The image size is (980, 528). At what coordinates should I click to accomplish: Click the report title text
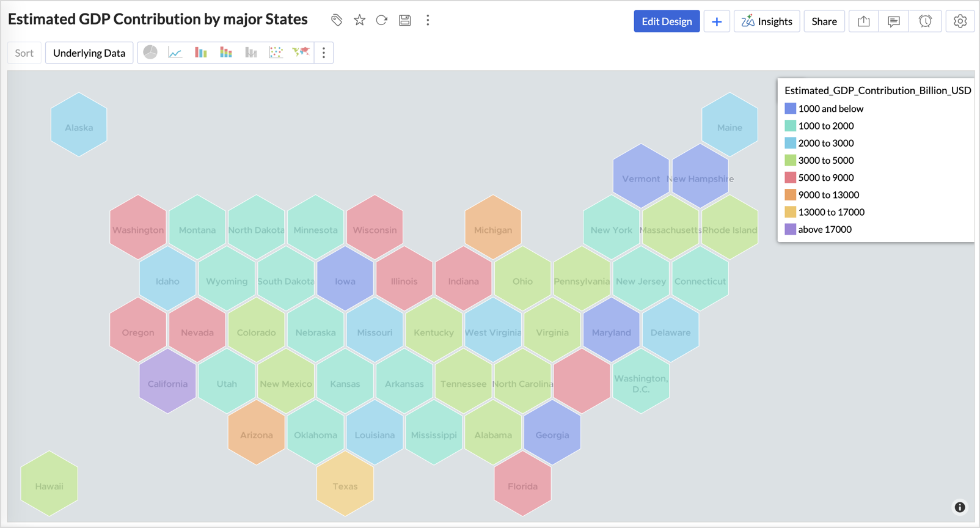(158, 19)
